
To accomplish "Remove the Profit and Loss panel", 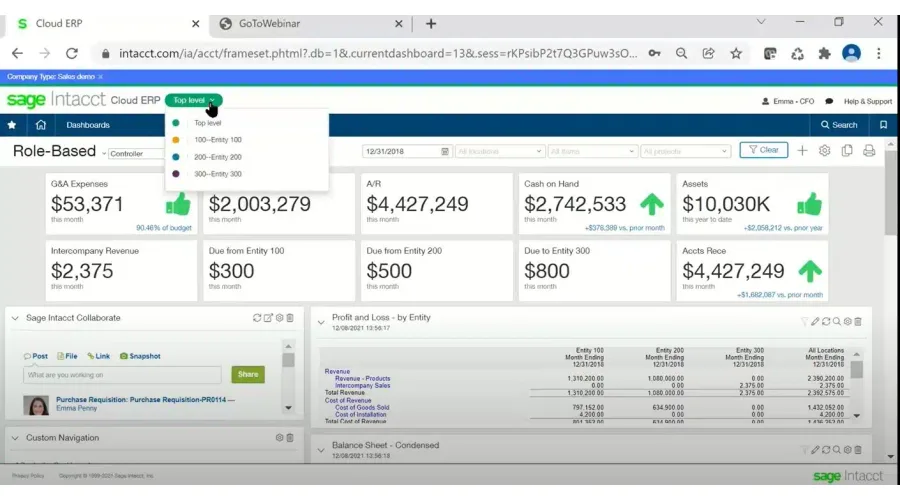I will pyautogui.click(x=858, y=321).
